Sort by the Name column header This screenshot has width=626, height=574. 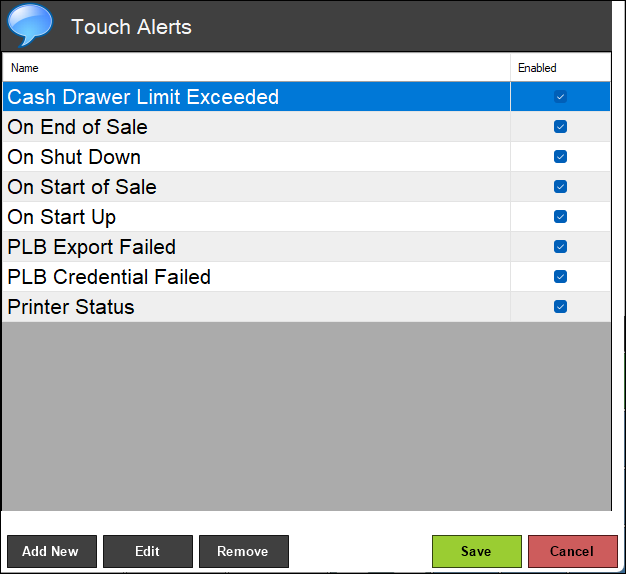click(x=256, y=68)
